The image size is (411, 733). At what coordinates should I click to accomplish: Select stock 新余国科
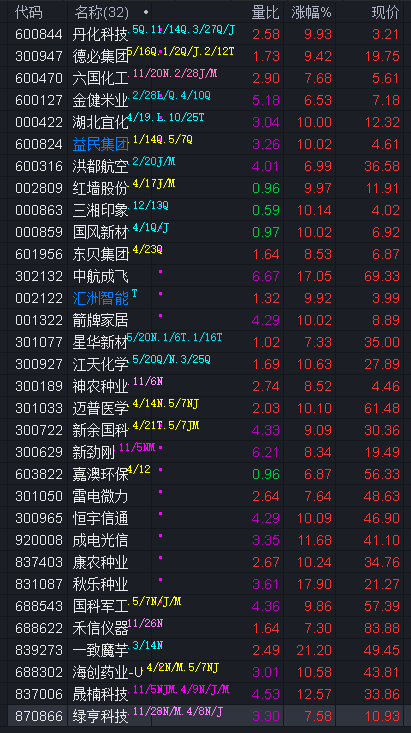coord(101,430)
